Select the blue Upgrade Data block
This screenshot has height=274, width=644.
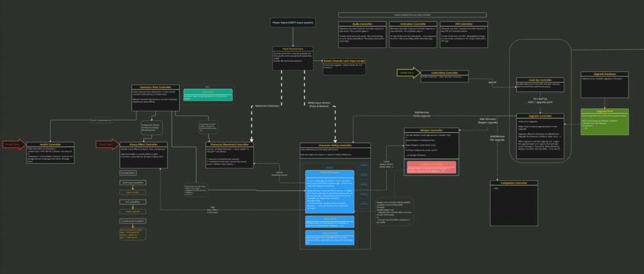click(x=330, y=238)
